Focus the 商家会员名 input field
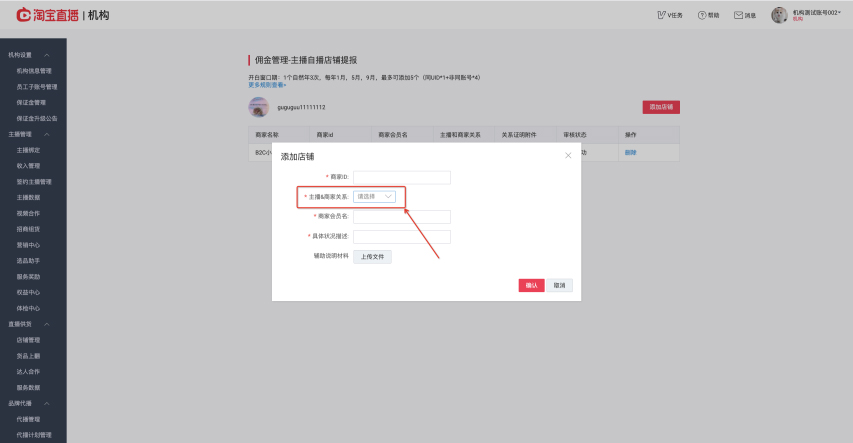 [401, 217]
